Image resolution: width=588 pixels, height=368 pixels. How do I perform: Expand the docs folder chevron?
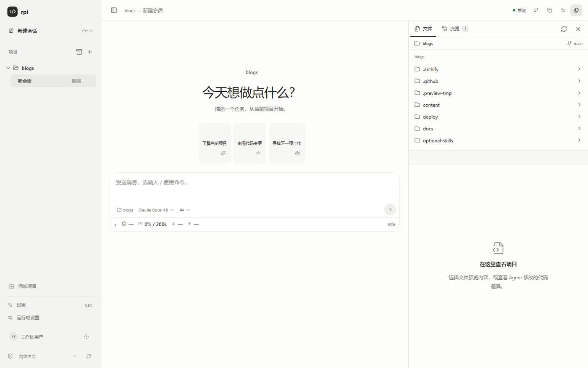(x=579, y=128)
